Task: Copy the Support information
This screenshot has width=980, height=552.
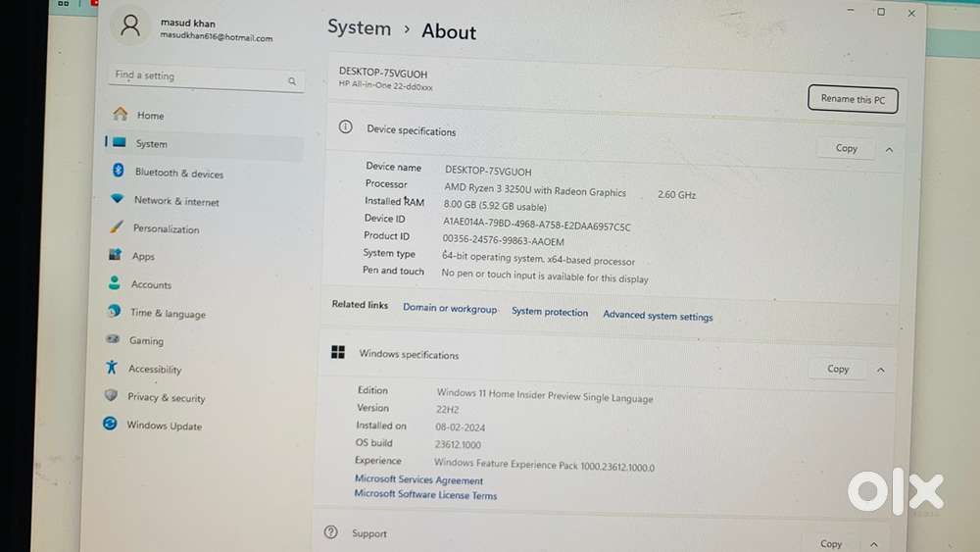Action: pyautogui.click(x=831, y=544)
